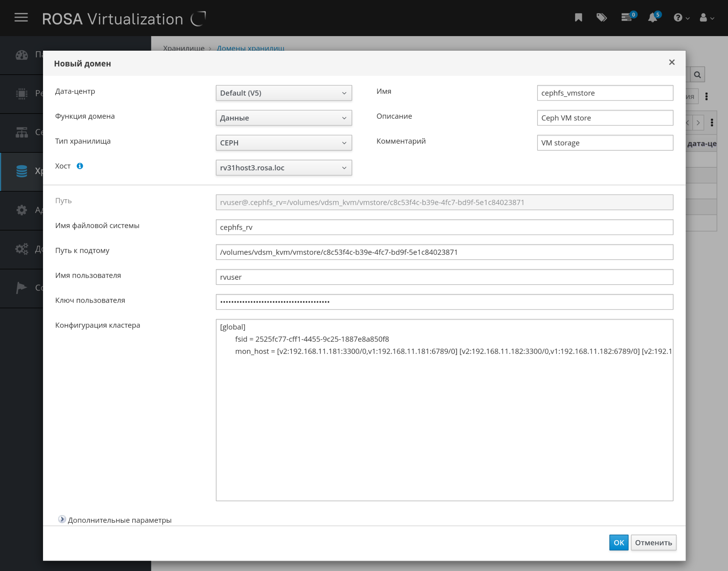Click the bookmarks icon in header
728x571 pixels.
tap(578, 17)
